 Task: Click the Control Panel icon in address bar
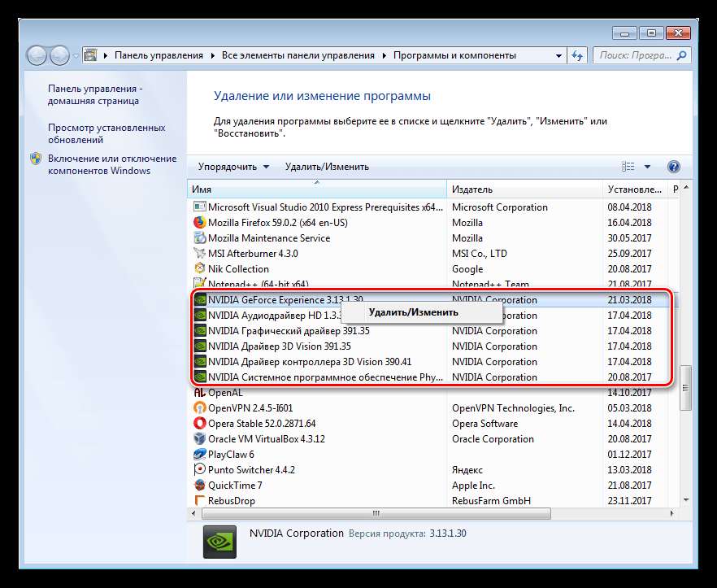click(91, 55)
